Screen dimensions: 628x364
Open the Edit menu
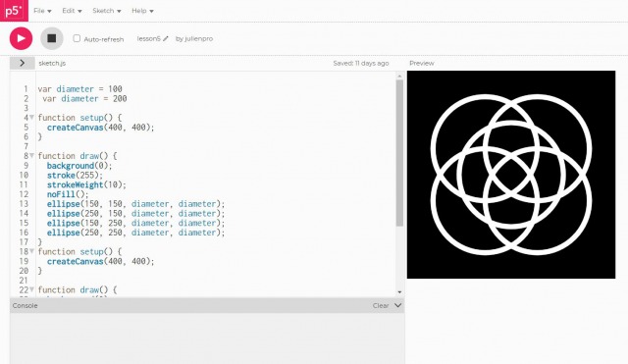[x=72, y=11]
